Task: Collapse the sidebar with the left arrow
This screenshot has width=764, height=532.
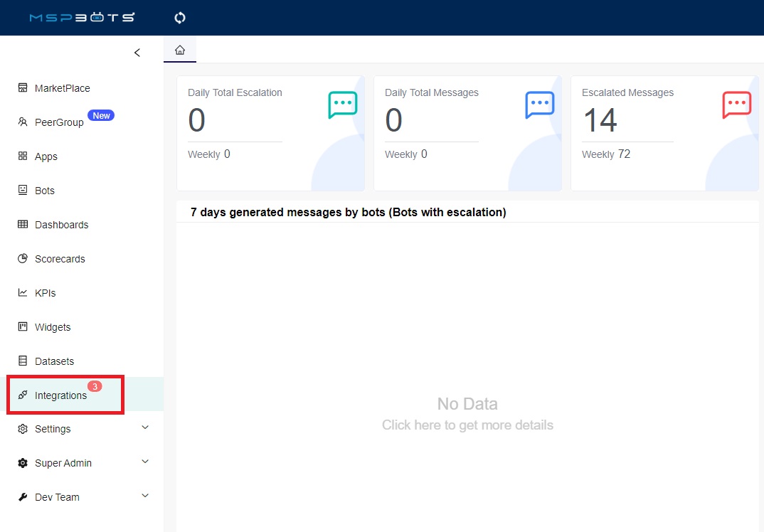Action: pyautogui.click(x=137, y=53)
